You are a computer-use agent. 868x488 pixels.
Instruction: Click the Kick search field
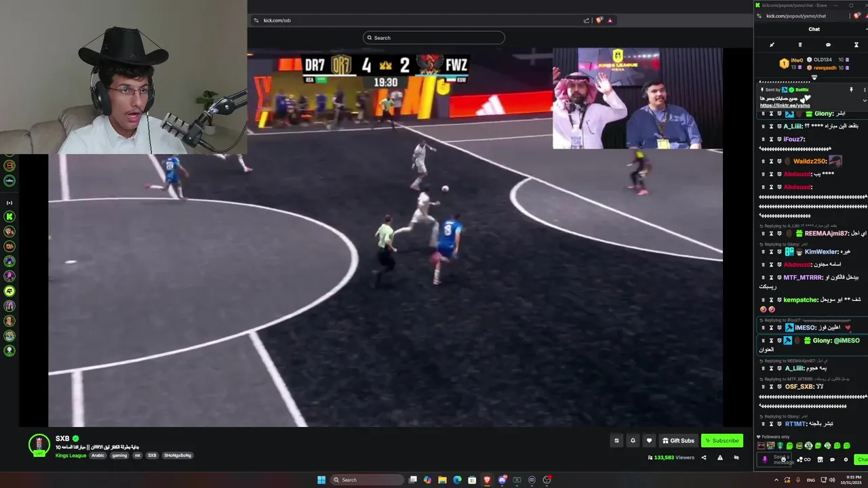434,37
